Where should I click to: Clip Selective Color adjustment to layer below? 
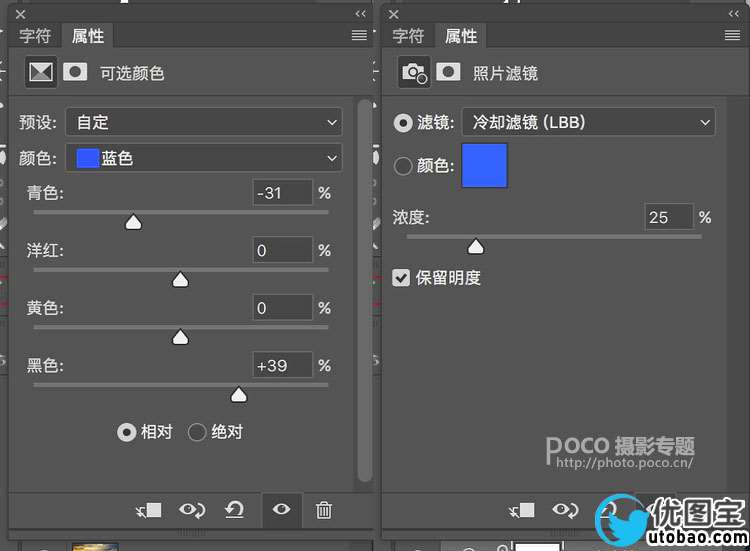click(x=148, y=510)
